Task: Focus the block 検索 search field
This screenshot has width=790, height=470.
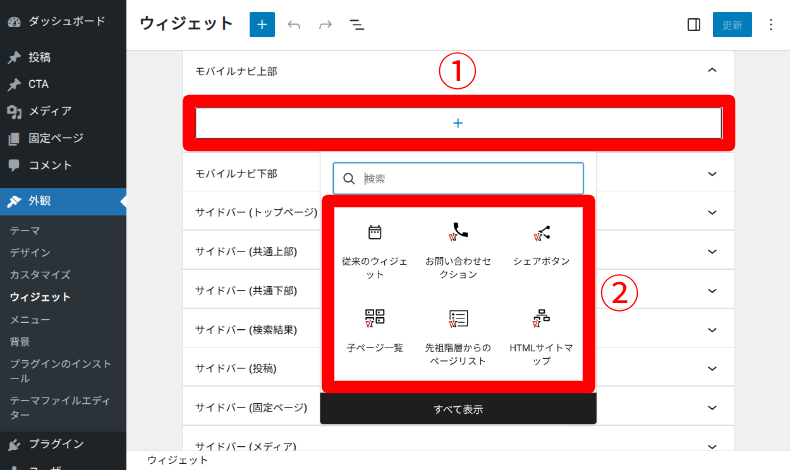Action: pyautogui.click(x=458, y=178)
